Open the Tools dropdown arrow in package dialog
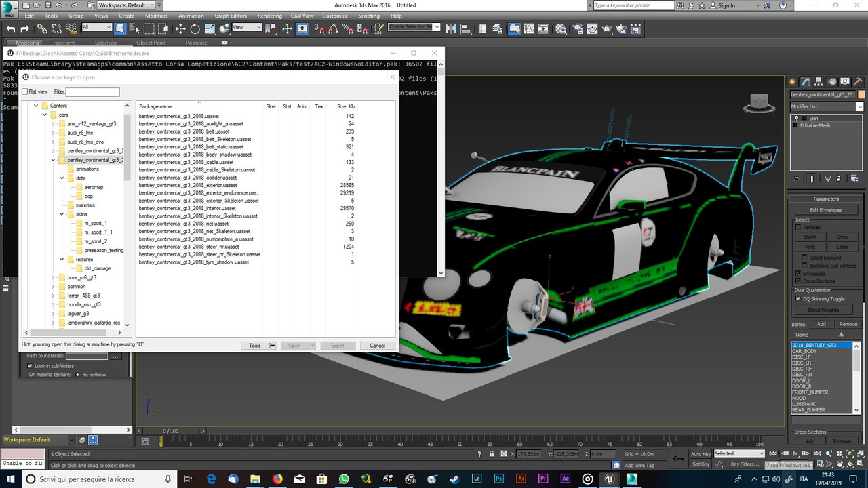The height and width of the screenshot is (488, 868). (x=273, y=346)
